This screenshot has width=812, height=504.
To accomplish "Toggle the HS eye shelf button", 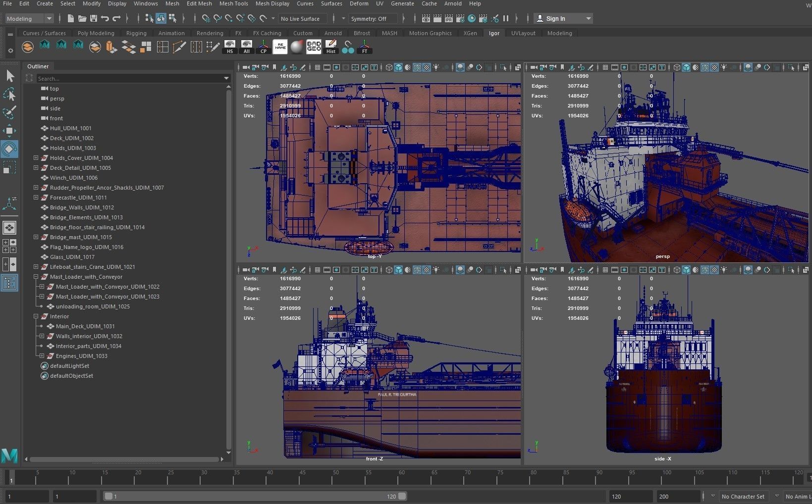I will point(229,47).
